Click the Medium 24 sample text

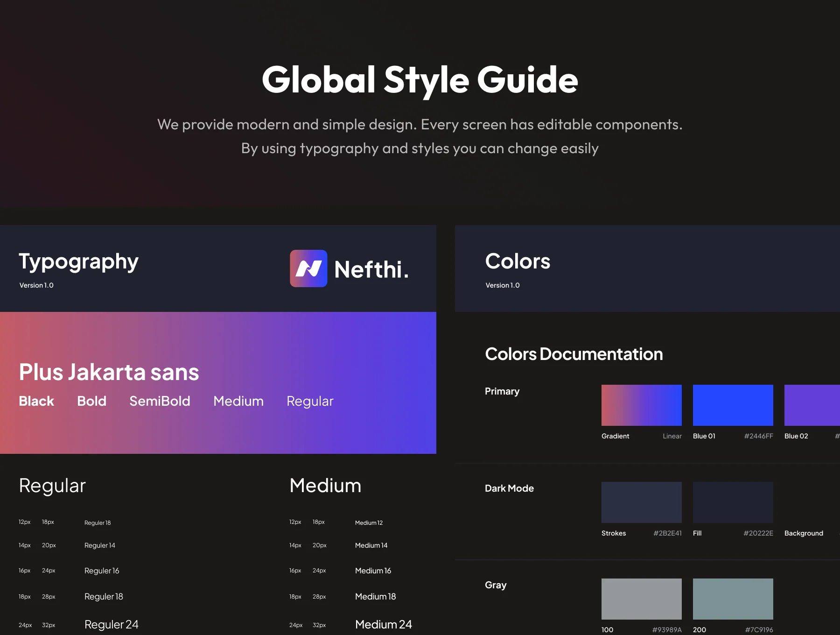(x=383, y=624)
